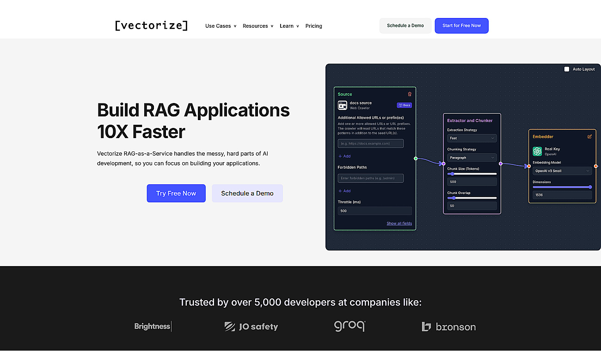Click the Source node green output connector

click(416, 158)
